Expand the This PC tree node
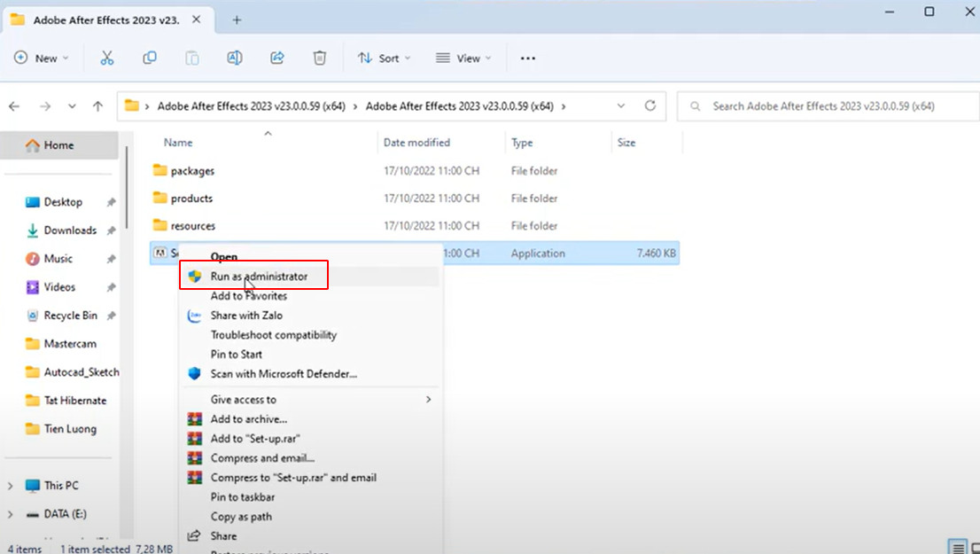This screenshot has height=554, width=980. tap(11, 486)
